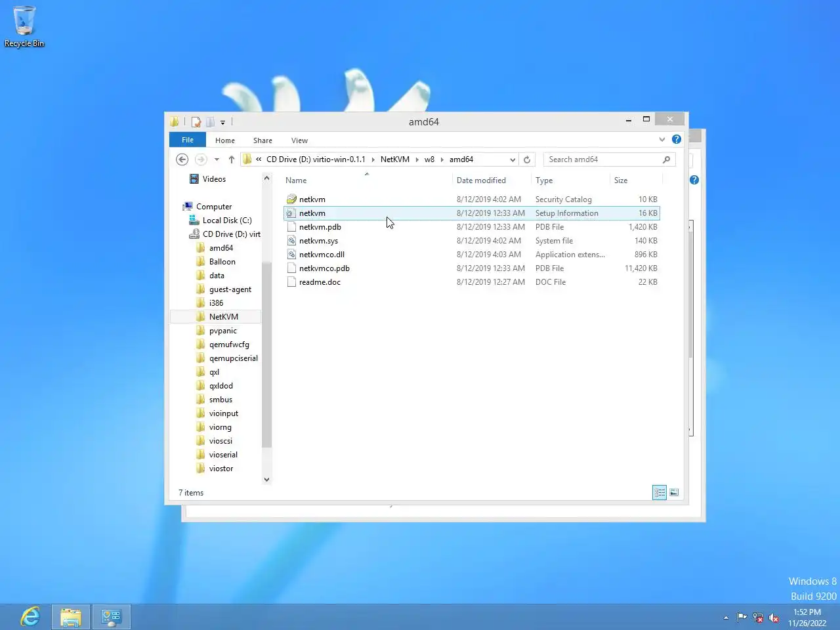This screenshot has width=840, height=630.
Task: Select Videos in navigation pane
Action: (214, 179)
